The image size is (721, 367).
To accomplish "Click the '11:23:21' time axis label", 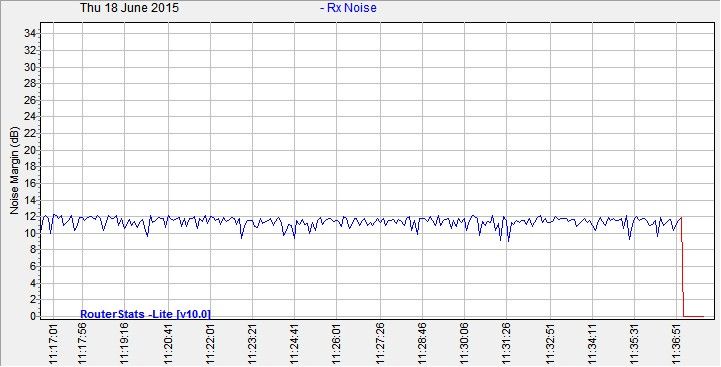I will click(x=252, y=343).
